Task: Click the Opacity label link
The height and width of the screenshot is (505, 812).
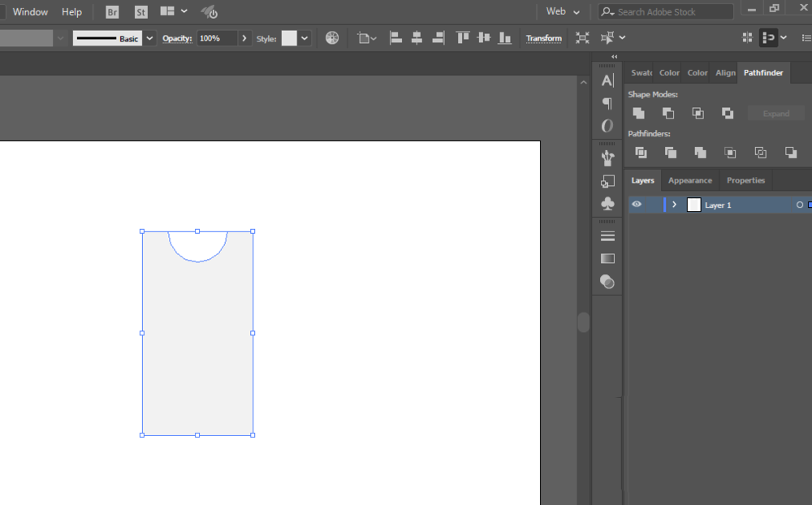Action: [x=177, y=38]
